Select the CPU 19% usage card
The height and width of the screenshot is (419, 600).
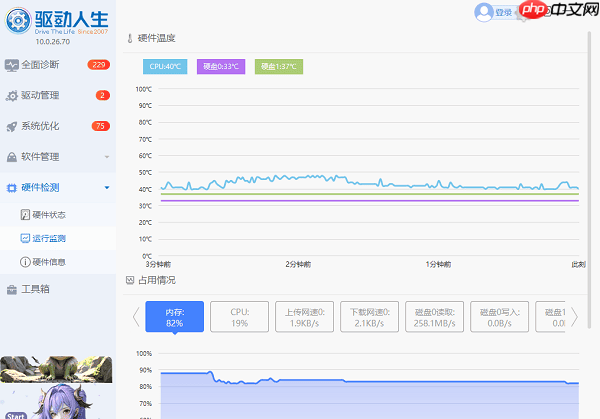(240, 317)
